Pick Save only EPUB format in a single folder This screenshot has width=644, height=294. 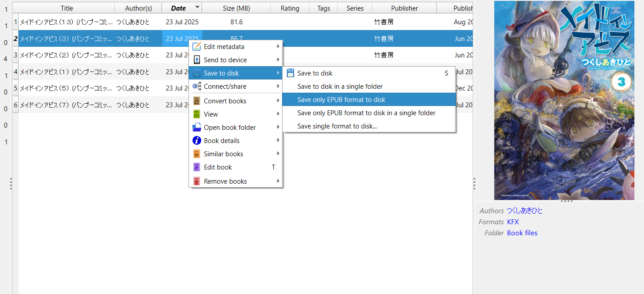pyautogui.click(x=369, y=113)
